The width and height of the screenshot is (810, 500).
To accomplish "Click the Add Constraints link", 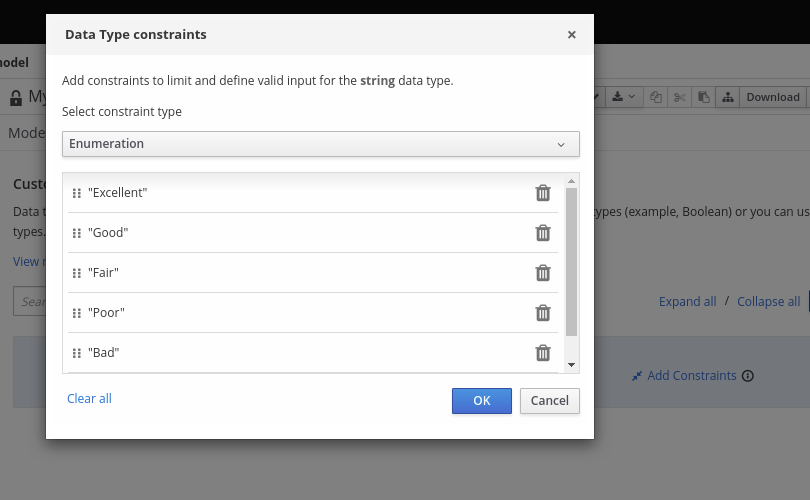I will coord(691,376).
